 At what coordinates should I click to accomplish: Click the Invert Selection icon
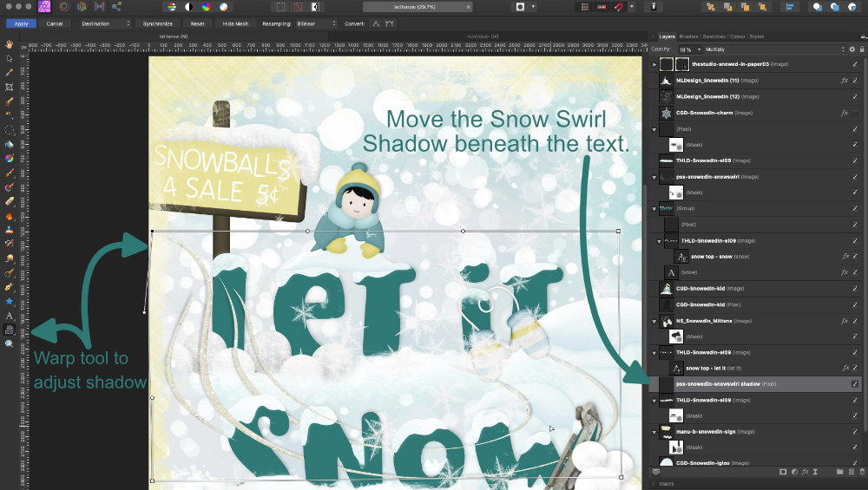(315, 7)
